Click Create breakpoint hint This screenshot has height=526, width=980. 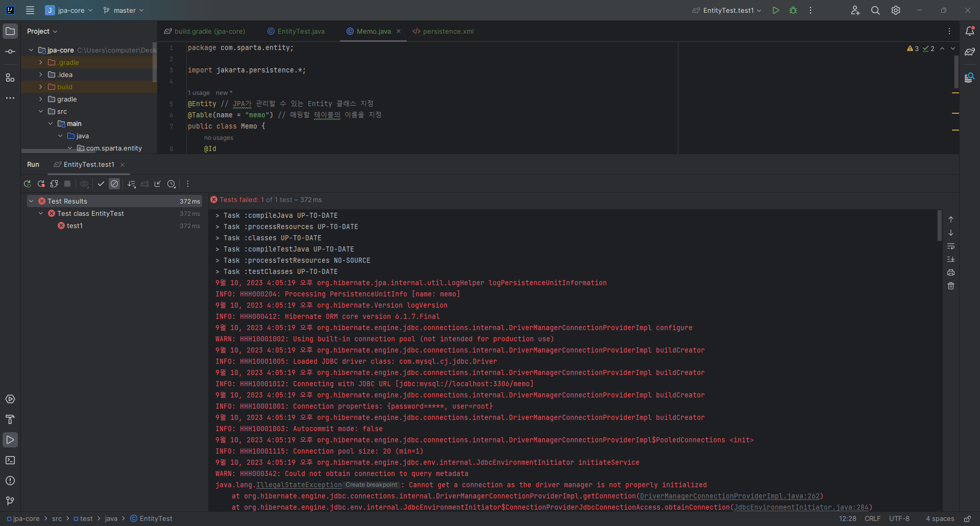(x=371, y=485)
